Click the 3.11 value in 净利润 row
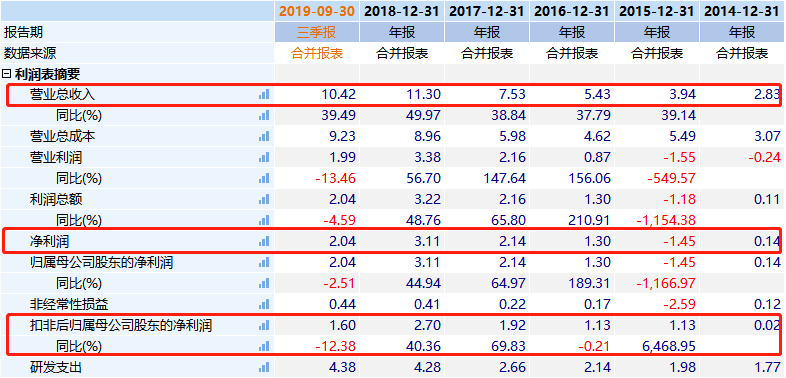Screen dimensions: 786x378 pos(428,241)
